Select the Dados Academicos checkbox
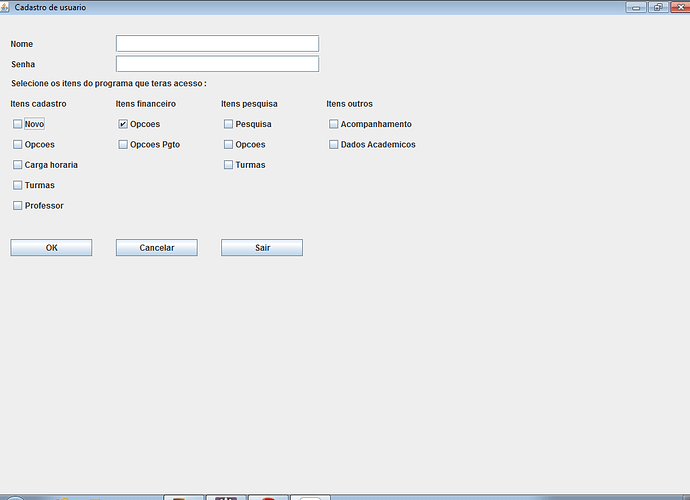 [x=334, y=144]
